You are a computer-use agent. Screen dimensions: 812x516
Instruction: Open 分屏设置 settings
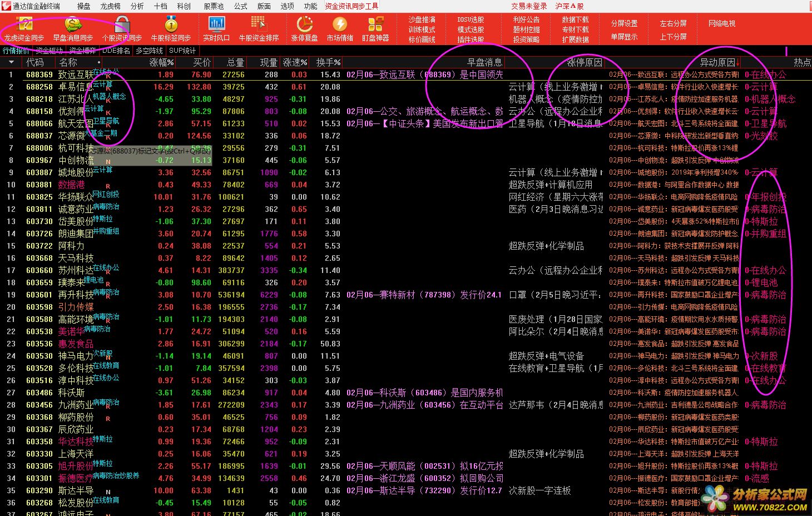tap(624, 23)
